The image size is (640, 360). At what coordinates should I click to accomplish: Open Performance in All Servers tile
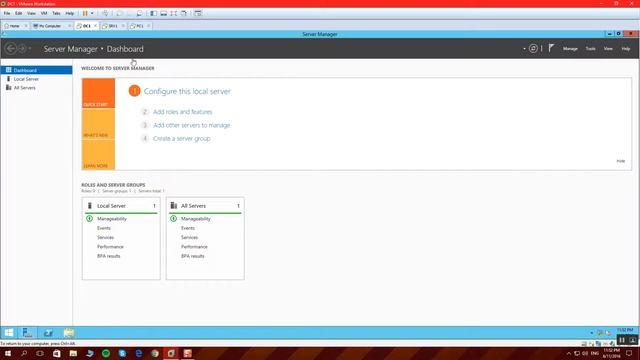[194, 247]
